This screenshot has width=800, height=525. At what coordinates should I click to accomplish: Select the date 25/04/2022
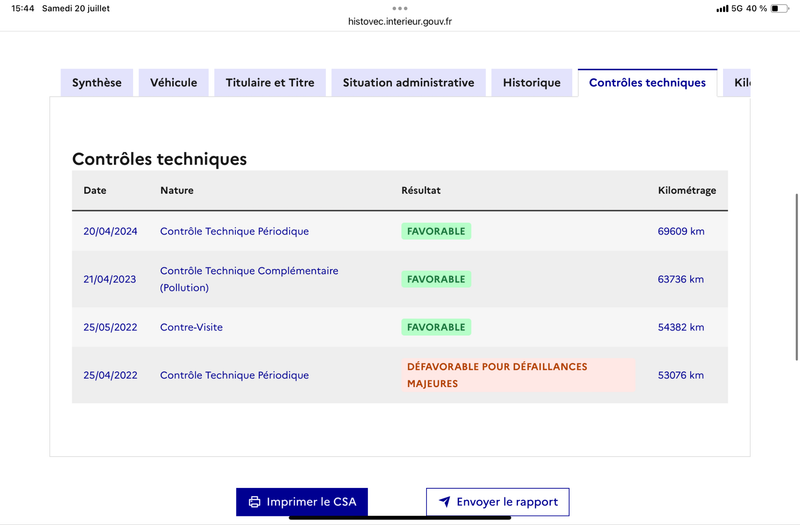pos(110,375)
